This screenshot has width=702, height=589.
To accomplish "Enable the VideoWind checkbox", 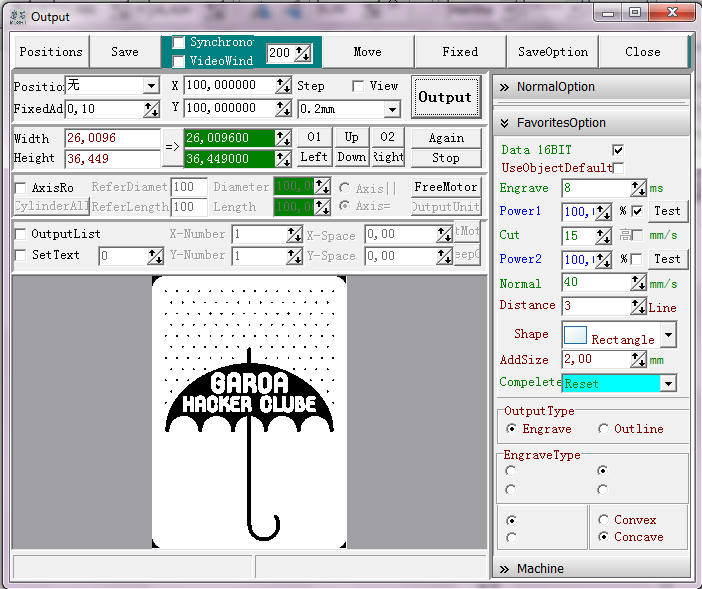I will tap(179, 61).
